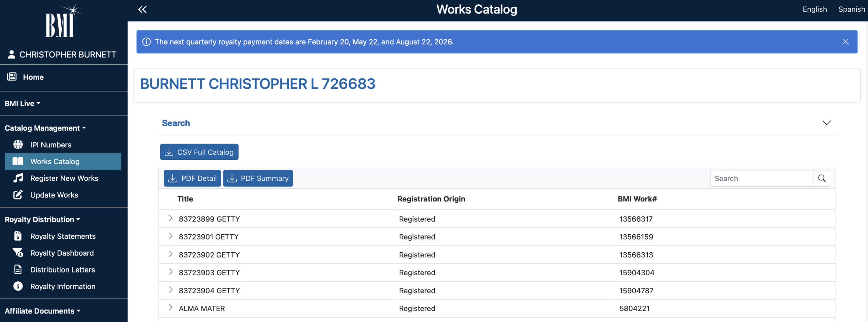Open the Royalty Dashboard
Screen dimensions: 868x322
click(x=62, y=253)
